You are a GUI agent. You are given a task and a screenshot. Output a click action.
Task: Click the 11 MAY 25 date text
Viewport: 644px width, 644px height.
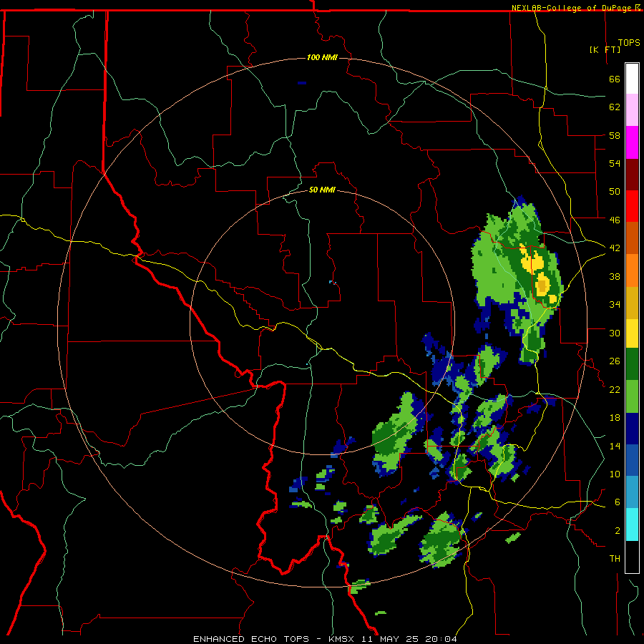pos(392,639)
